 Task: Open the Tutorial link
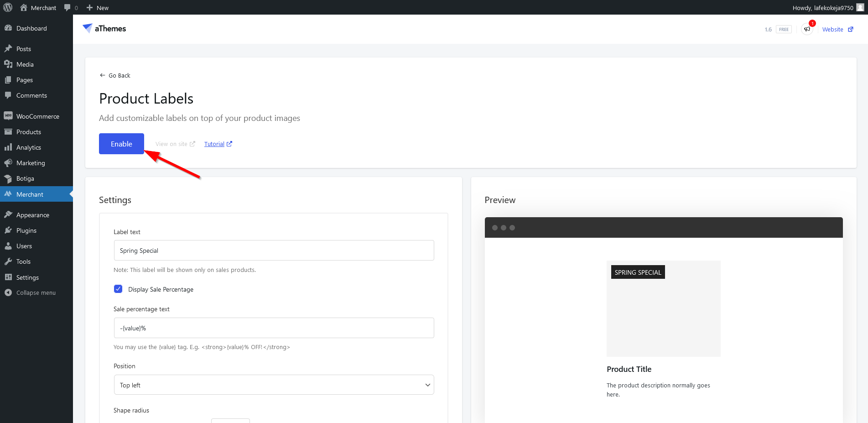[218, 144]
